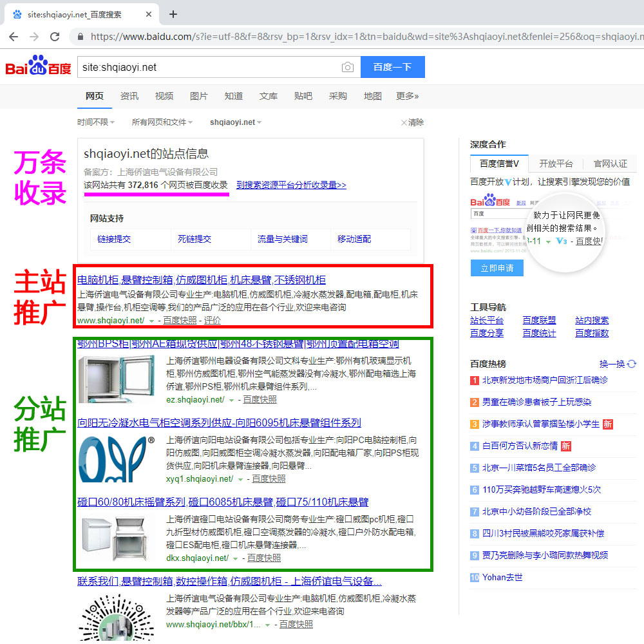Image resolution: width=644 pixels, height=644 pixels.
Task: Open 联系我们,悬臂控制箱 result title
Action: [230, 581]
